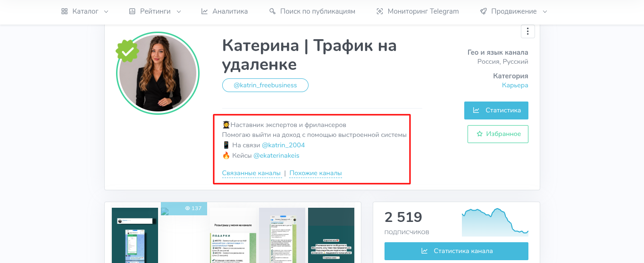Expand the Каталог dropdown chevron
This screenshot has width=644, height=263.
(x=106, y=11)
